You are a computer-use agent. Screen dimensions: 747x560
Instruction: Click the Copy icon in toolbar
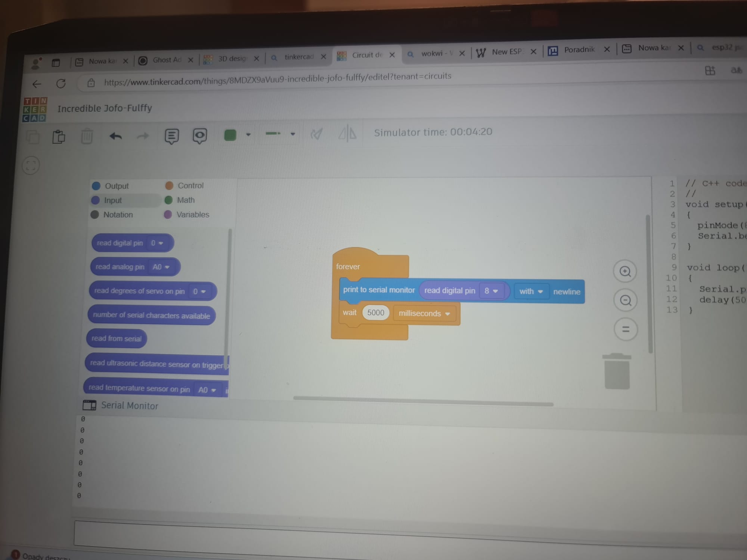(33, 137)
